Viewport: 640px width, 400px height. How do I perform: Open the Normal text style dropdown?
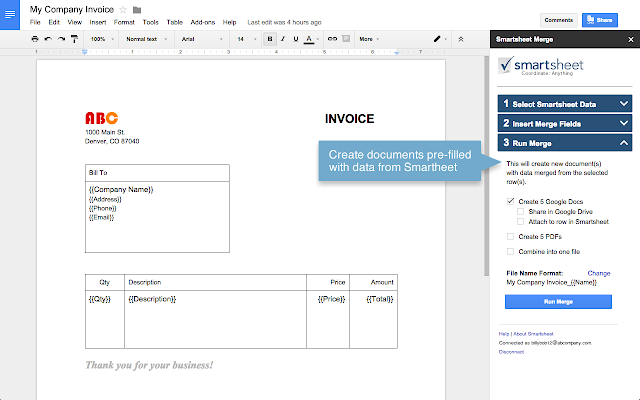[147, 39]
